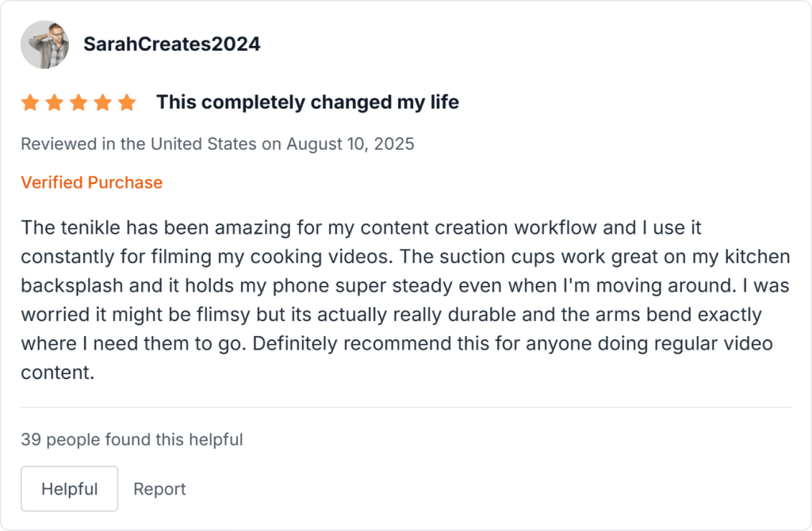Click reviewer name SarahCreates2024
Image resolution: width=812 pixels, height=531 pixels.
pos(172,44)
